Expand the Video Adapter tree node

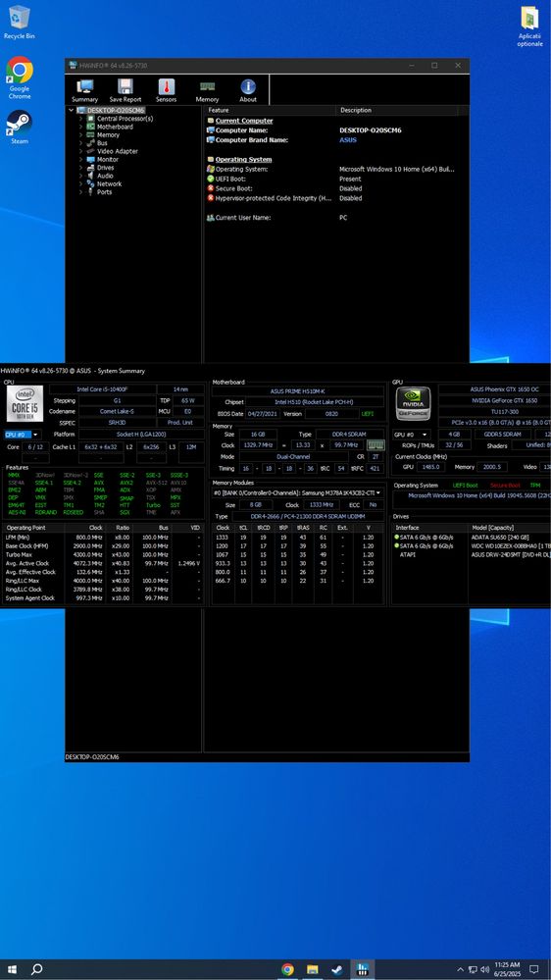(x=80, y=151)
